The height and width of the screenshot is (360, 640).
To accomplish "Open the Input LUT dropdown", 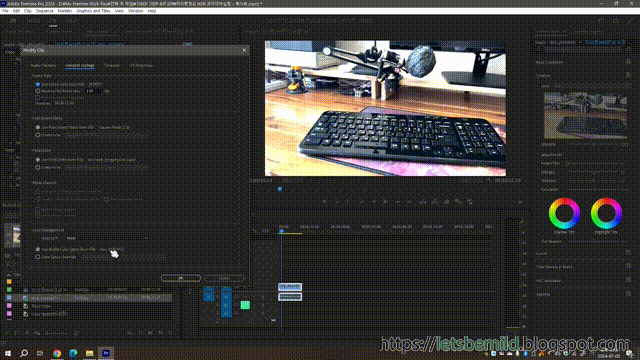I will pos(107,238).
